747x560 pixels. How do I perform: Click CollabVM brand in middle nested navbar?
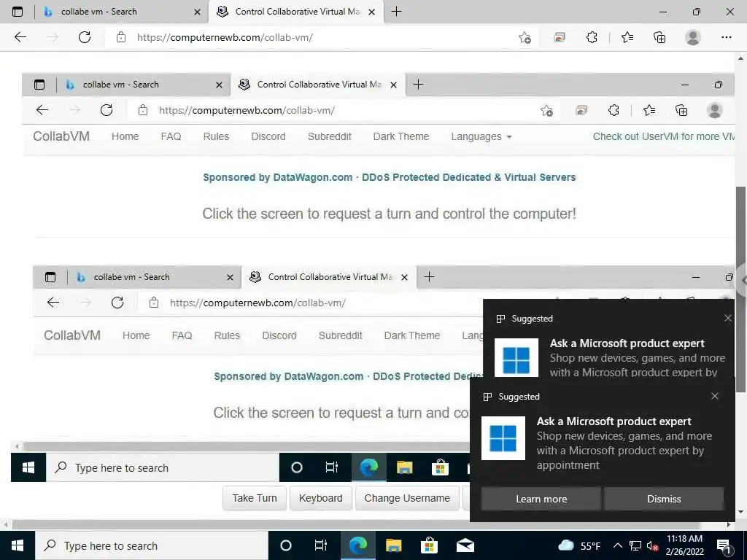coord(61,136)
